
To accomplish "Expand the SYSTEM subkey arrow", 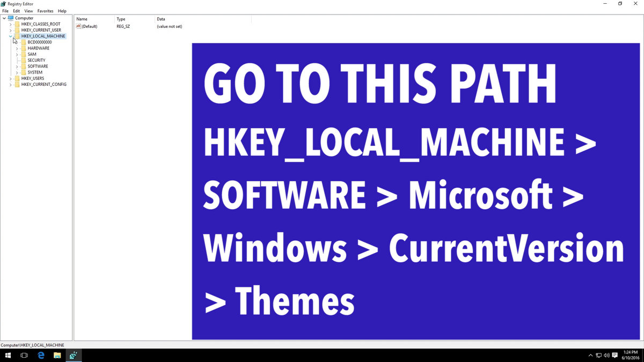I will [x=17, y=72].
